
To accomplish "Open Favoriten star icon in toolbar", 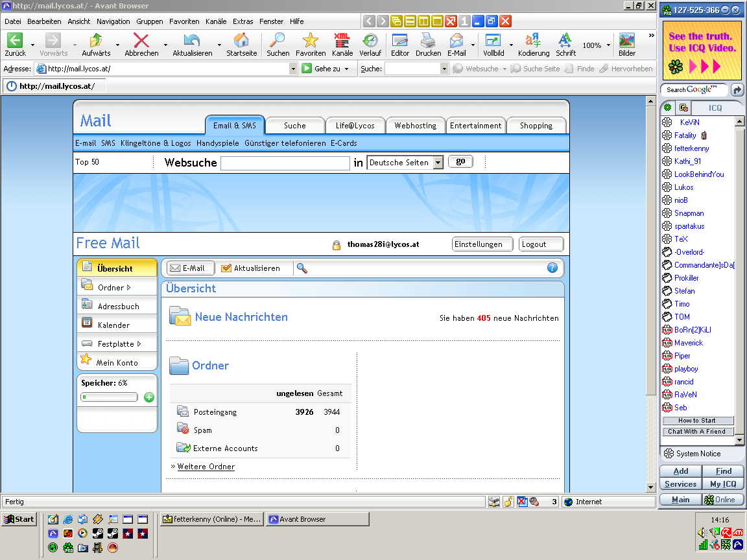I will pos(310,40).
